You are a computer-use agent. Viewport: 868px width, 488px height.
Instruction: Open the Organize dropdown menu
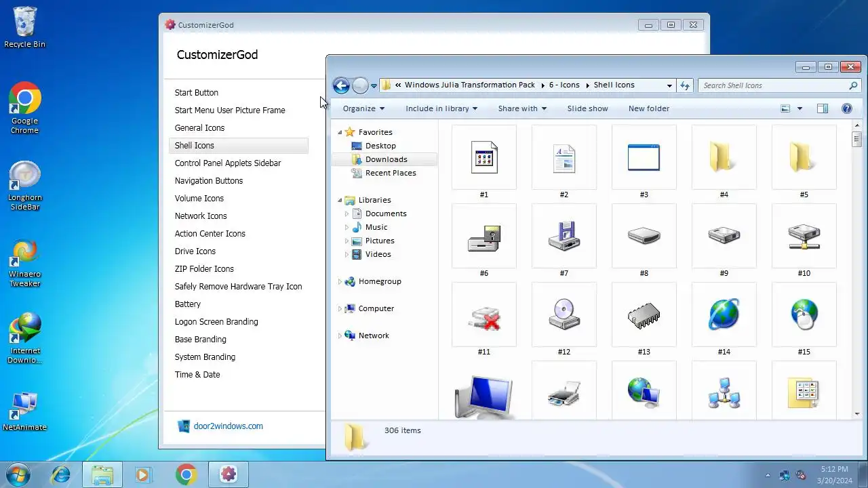point(363,108)
